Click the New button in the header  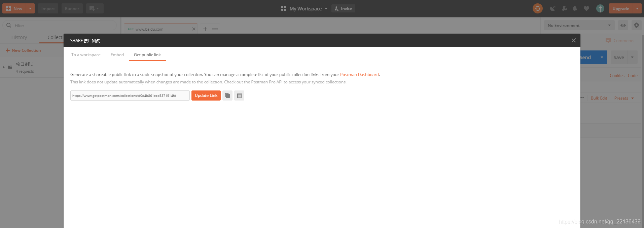14,8
